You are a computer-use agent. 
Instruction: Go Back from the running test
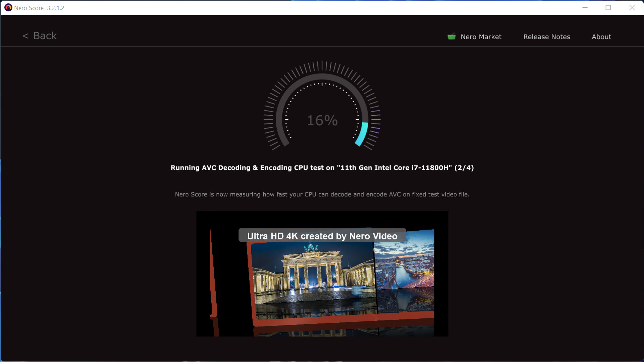(x=39, y=36)
